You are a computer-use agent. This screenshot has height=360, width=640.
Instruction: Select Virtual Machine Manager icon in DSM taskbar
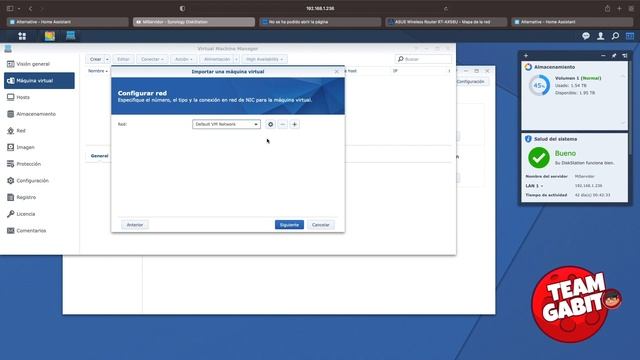pyautogui.click(x=71, y=36)
